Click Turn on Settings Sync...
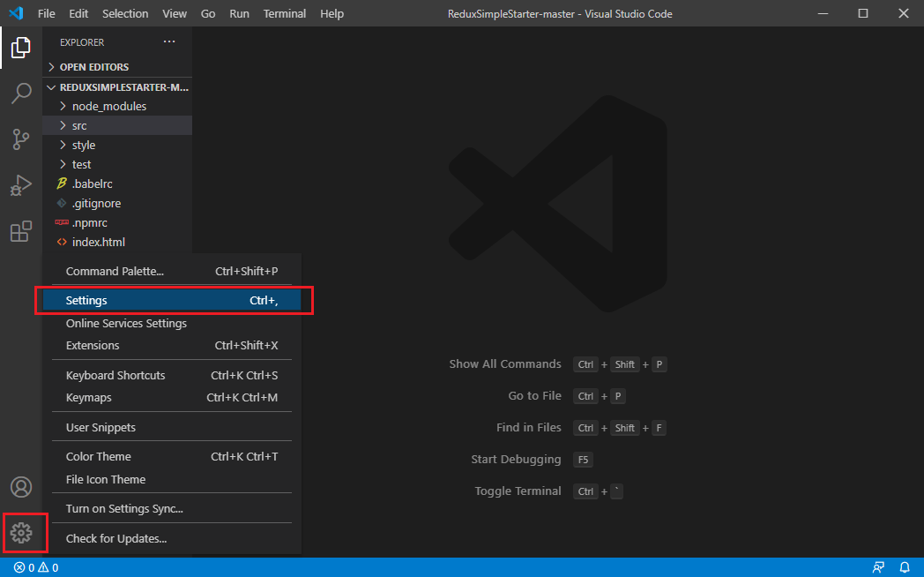This screenshot has width=924, height=577. coord(172,509)
